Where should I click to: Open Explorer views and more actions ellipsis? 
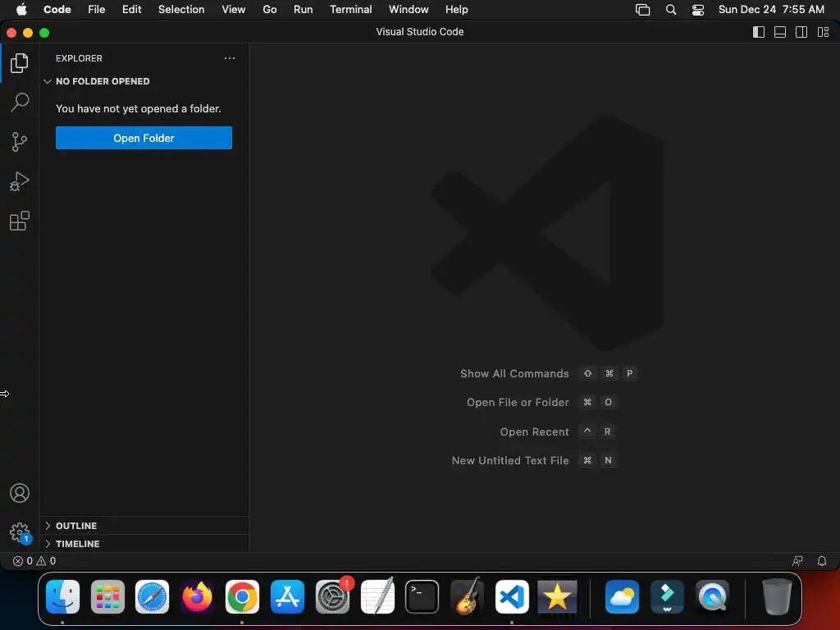click(x=230, y=58)
